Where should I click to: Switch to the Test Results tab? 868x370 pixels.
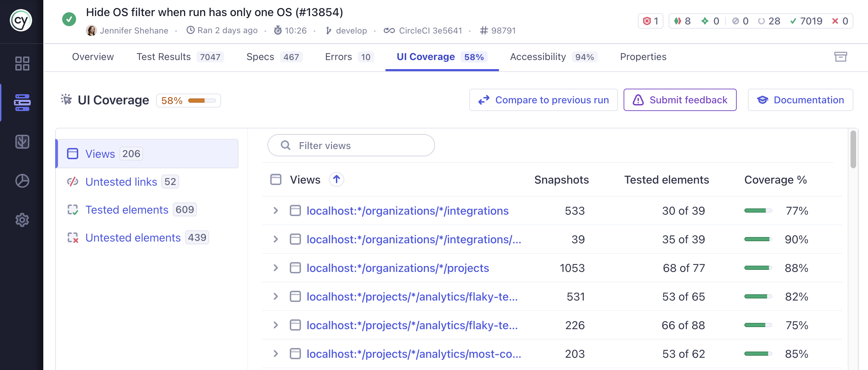(180, 57)
